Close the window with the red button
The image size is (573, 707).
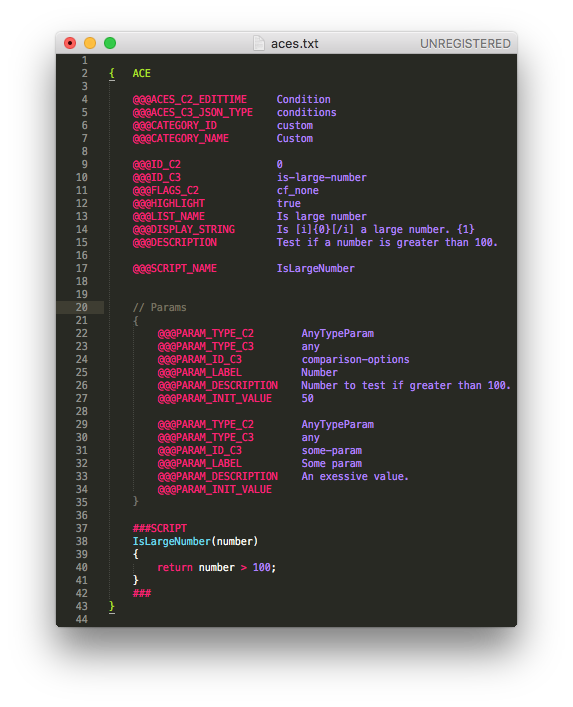point(70,43)
